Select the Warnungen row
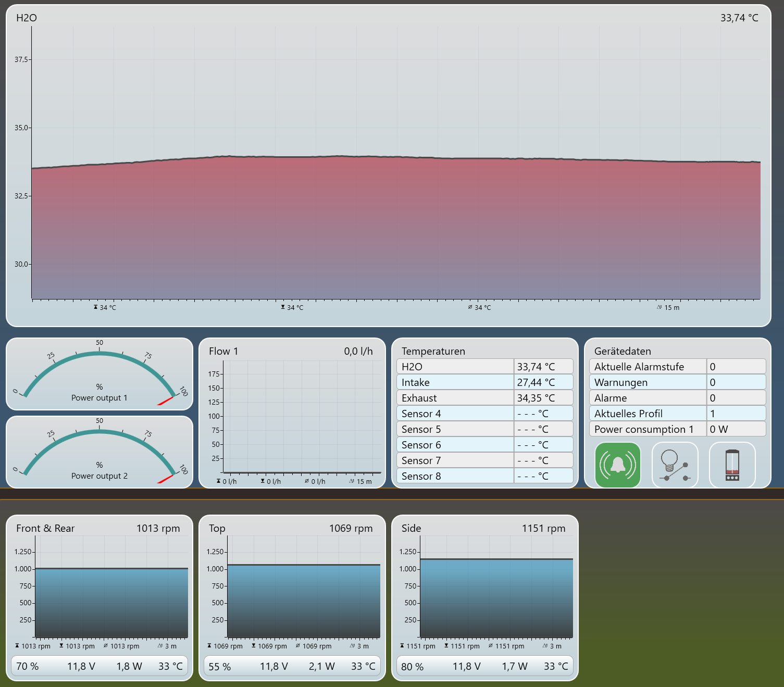Screen dimensions: 784x687 [678, 382]
